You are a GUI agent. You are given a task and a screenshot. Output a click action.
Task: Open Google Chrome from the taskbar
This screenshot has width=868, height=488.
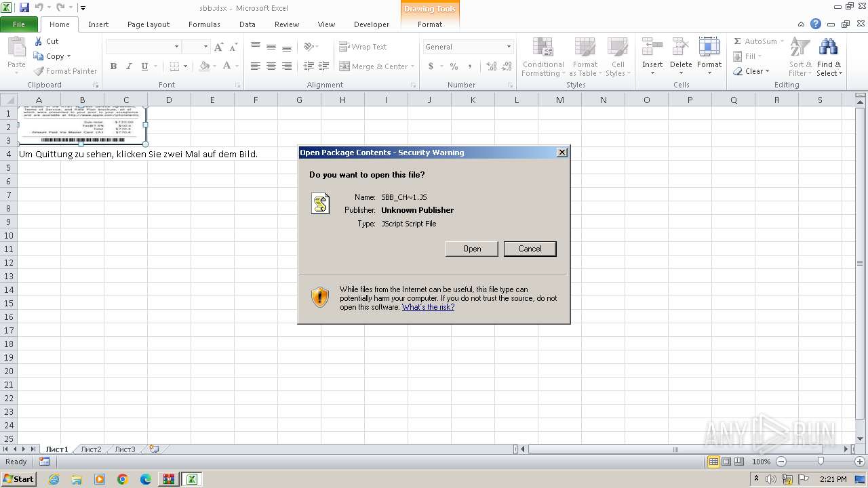click(x=122, y=479)
